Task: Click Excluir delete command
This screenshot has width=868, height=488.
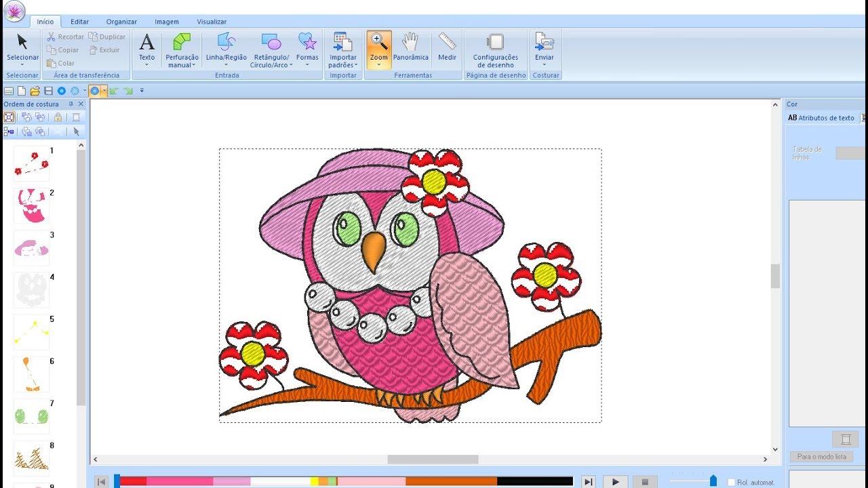Action: point(104,50)
